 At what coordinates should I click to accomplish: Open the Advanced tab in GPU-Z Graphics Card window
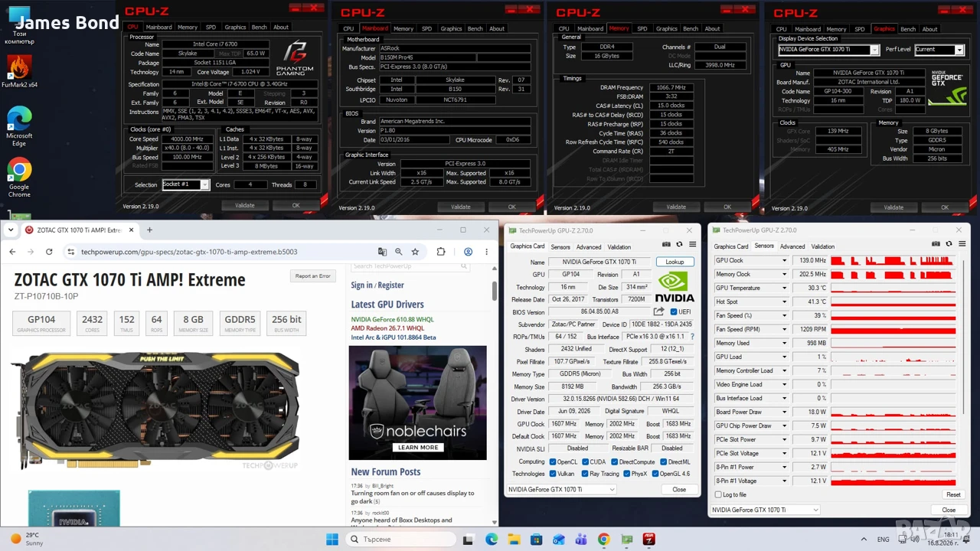pos(589,247)
